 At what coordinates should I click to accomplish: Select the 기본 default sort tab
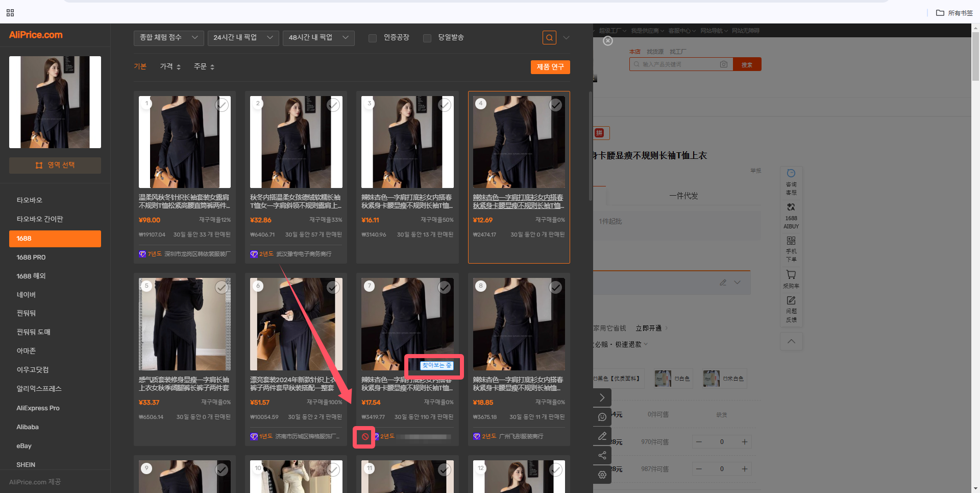[140, 66]
